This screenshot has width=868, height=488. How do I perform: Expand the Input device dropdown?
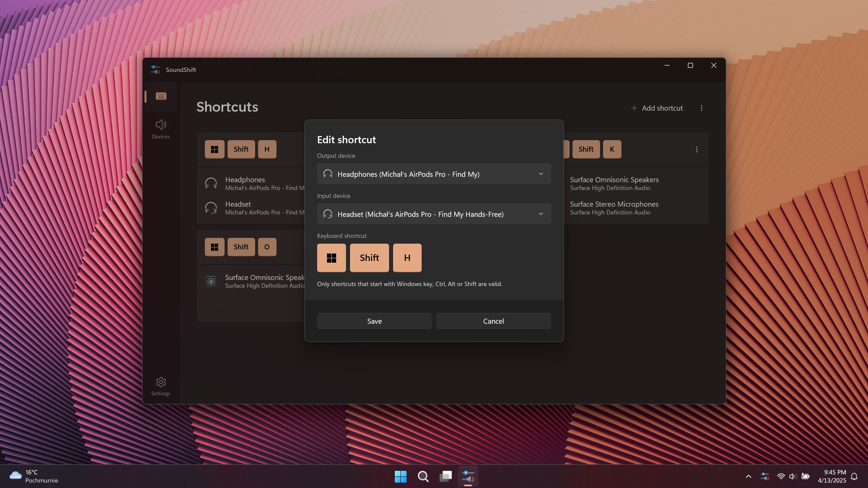434,214
